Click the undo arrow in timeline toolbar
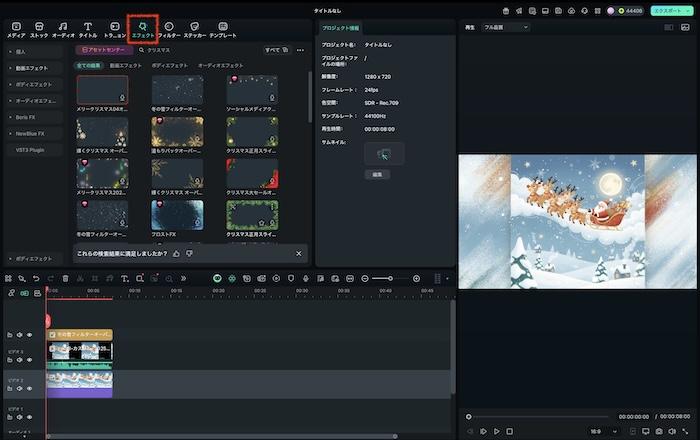The height and width of the screenshot is (440, 700). click(36, 278)
